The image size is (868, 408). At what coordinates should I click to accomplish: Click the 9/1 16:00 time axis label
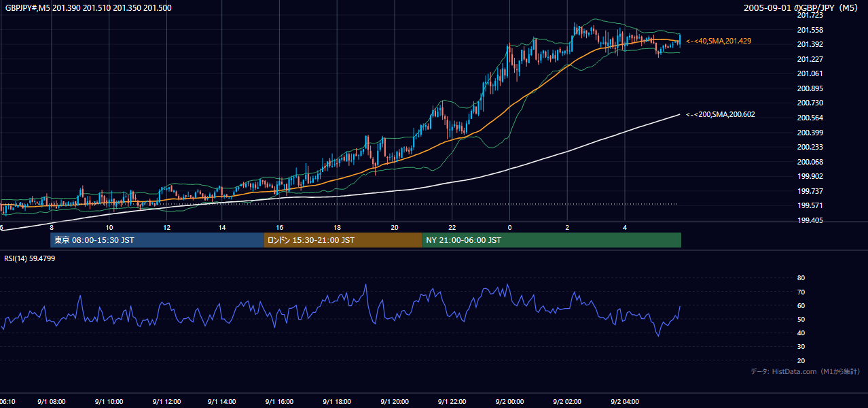coord(280,402)
